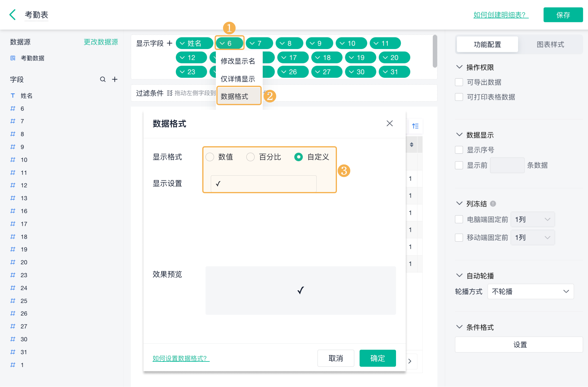Image resolution: width=588 pixels, height=387 pixels.
Task: Toggle 显示前 checkbox
Action: tap(459, 165)
